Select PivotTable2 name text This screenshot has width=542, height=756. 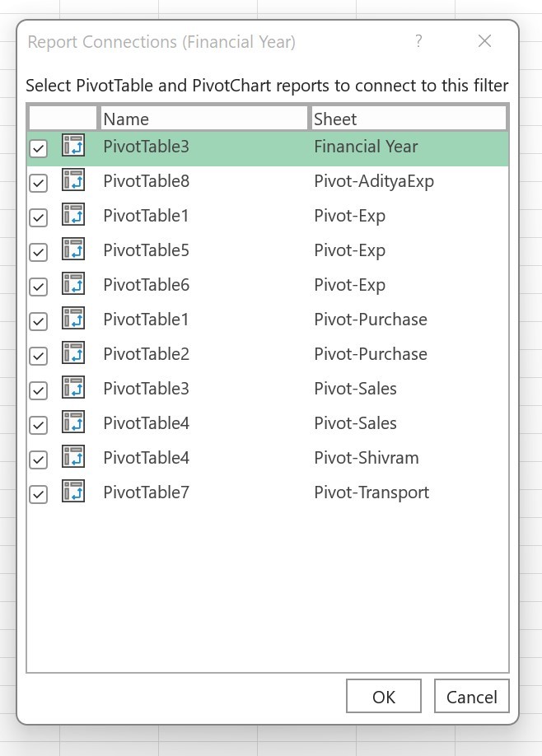146,354
